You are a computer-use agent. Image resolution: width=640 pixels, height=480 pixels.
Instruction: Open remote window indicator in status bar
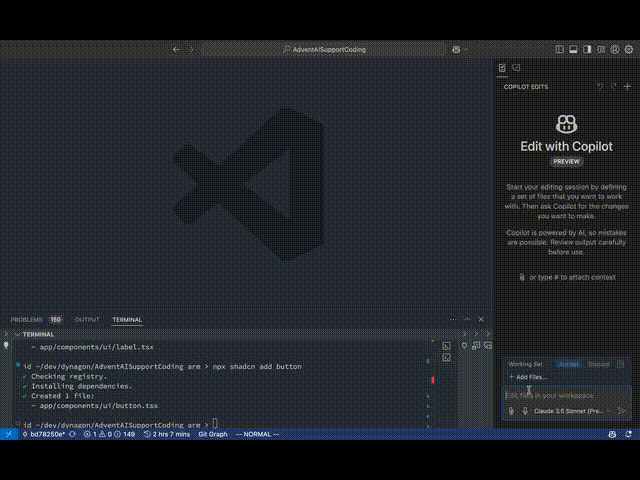tap(9, 434)
